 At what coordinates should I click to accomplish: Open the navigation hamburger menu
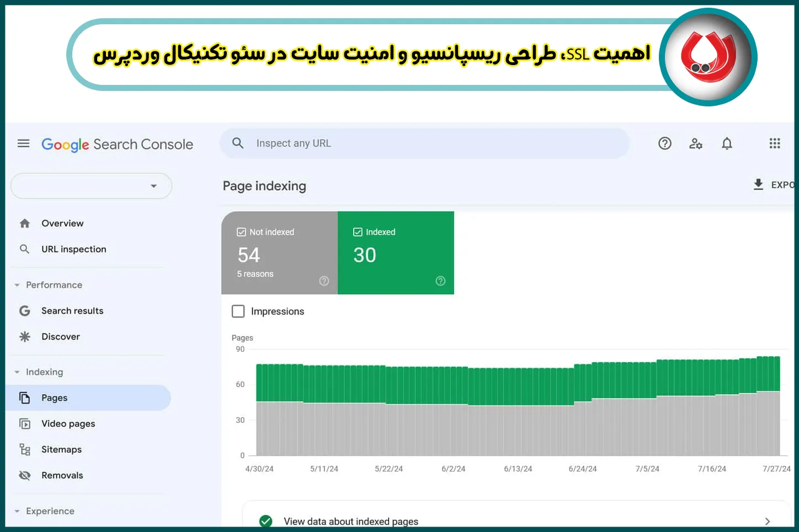pyautogui.click(x=23, y=143)
